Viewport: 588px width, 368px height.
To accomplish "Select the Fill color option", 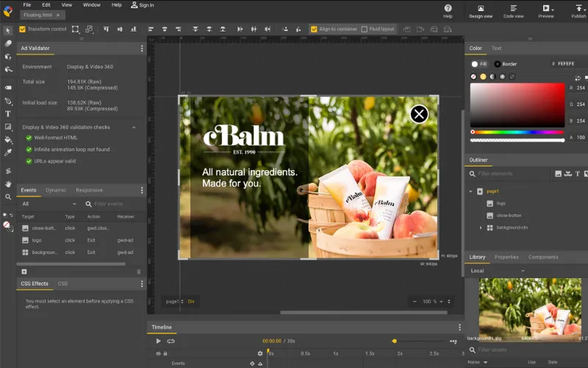I will tap(479, 64).
